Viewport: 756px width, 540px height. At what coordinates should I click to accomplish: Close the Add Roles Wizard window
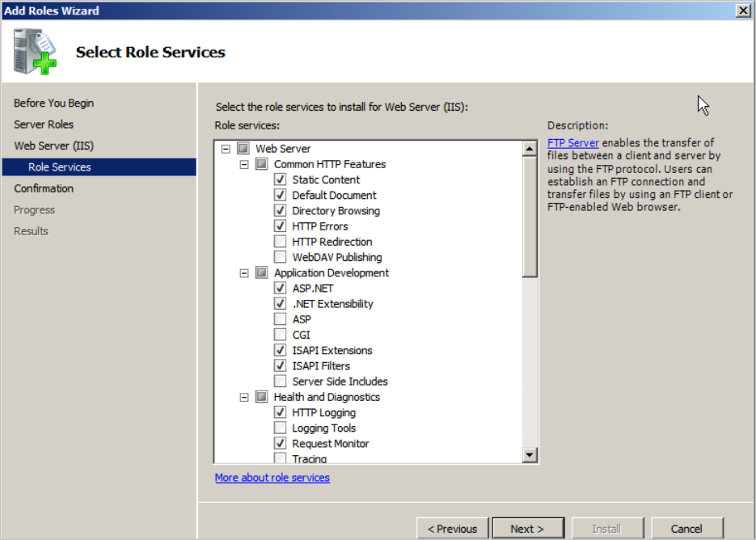[743, 11]
